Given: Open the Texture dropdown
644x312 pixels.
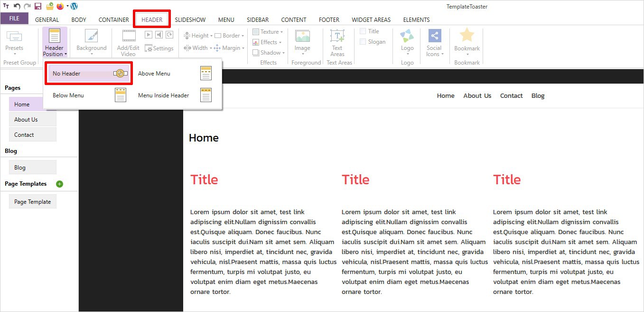Looking at the screenshot, I should point(268,32).
